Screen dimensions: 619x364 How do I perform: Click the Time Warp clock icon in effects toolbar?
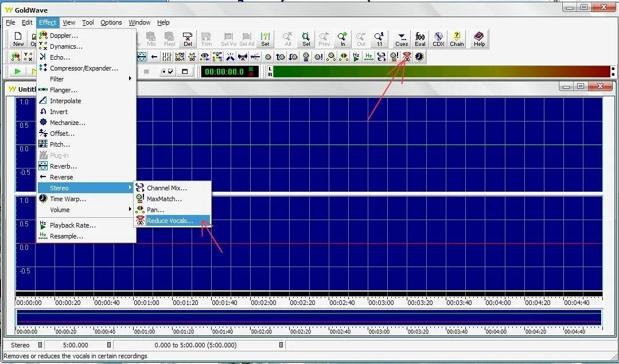[419, 57]
